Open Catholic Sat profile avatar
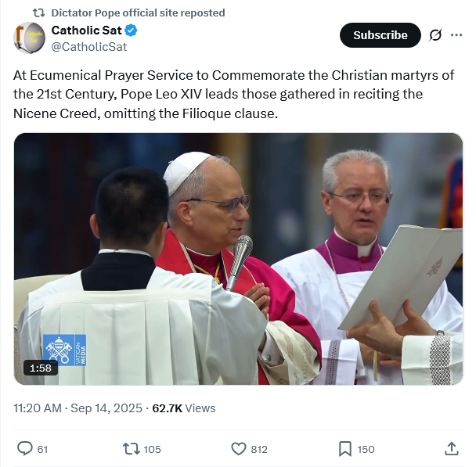Viewport: 476px width, 467px height. 29,38
